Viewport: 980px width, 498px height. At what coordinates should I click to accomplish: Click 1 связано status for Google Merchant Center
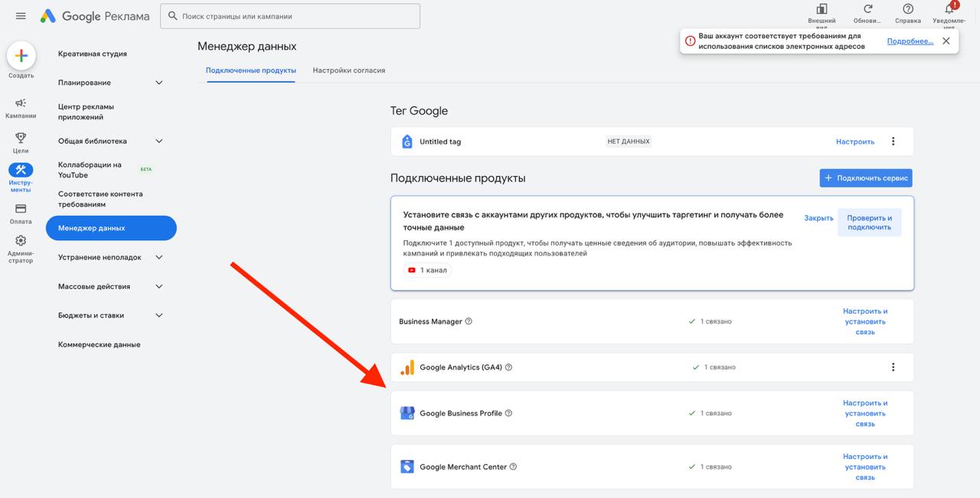pos(710,467)
